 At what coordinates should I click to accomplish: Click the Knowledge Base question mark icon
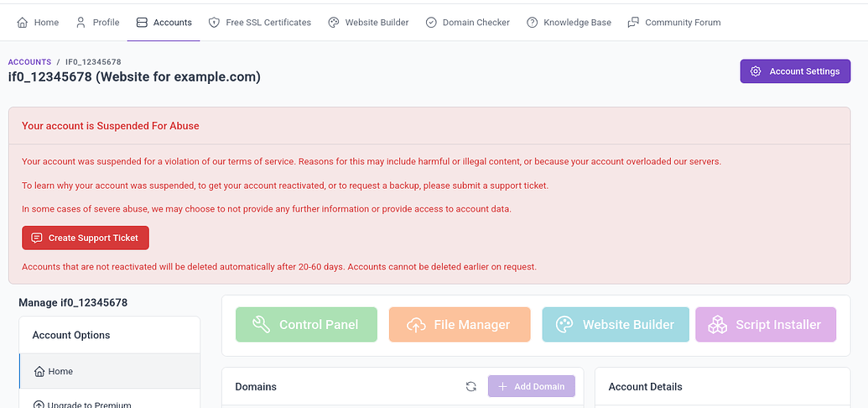click(532, 23)
